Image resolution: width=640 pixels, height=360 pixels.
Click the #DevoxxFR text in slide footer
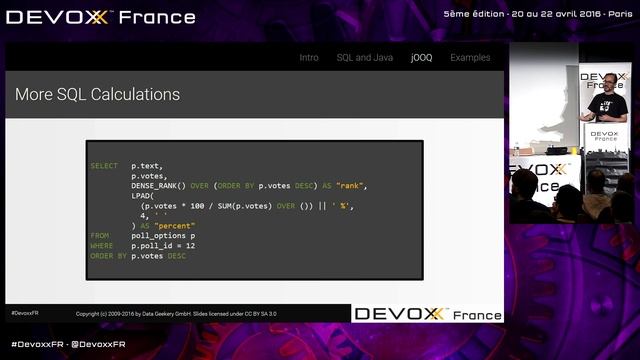click(x=25, y=313)
